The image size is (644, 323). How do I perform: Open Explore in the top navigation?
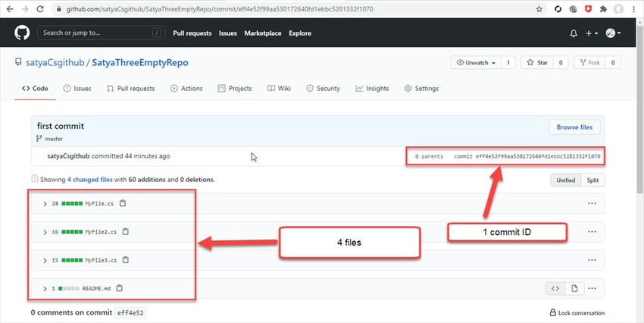click(300, 33)
